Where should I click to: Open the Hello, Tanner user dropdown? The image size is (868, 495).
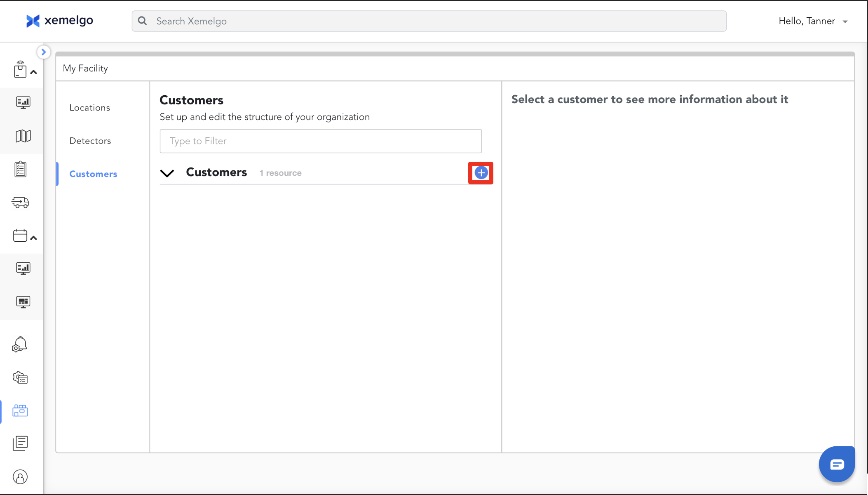coord(812,21)
